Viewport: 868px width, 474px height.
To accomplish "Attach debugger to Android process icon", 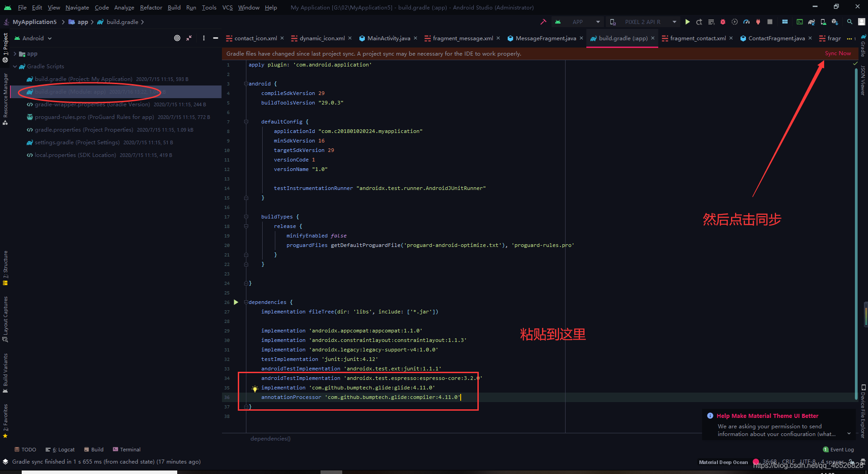I will tap(758, 22).
